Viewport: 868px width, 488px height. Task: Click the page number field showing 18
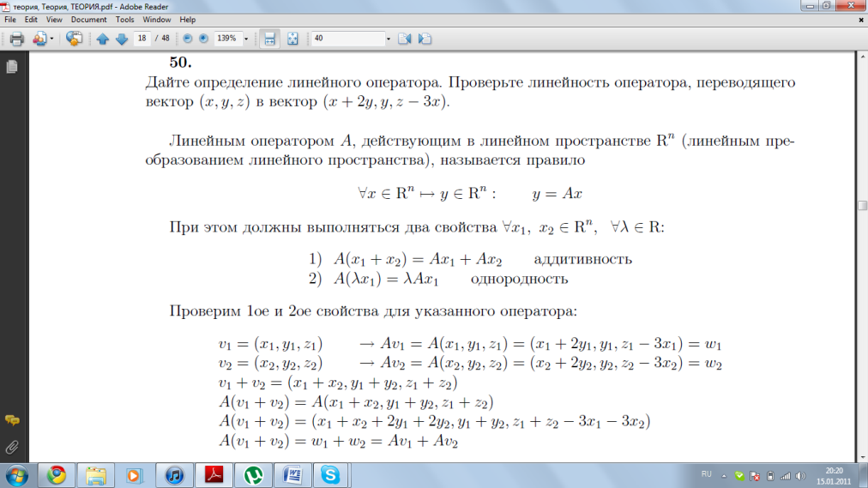click(142, 39)
